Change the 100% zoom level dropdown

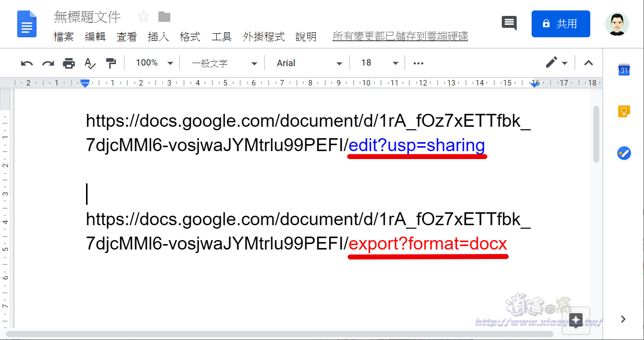(x=154, y=63)
